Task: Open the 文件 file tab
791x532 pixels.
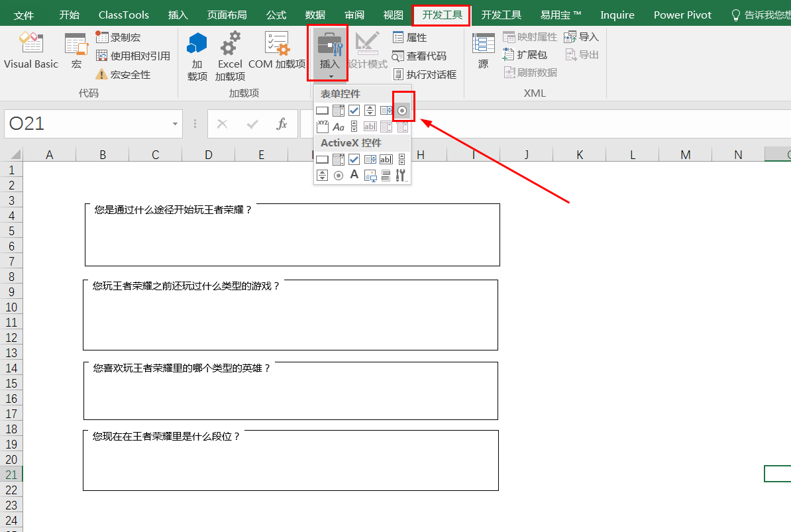Action: (24, 15)
